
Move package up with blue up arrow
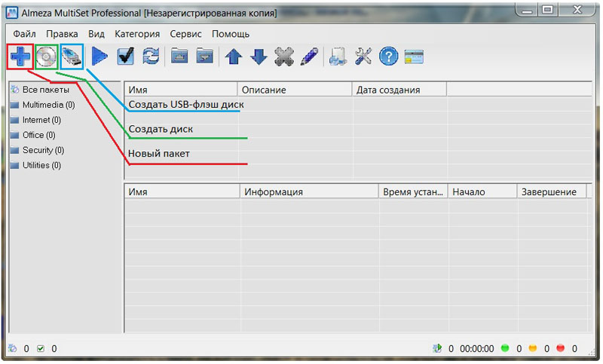coord(234,57)
